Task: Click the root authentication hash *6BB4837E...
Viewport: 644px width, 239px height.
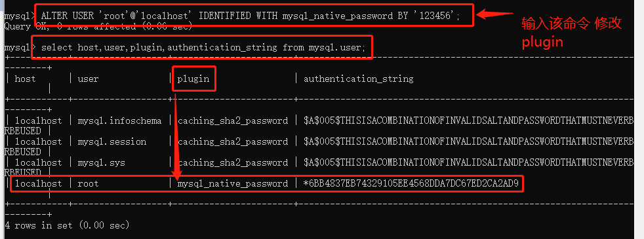Action: pyautogui.click(x=411, y=183)
